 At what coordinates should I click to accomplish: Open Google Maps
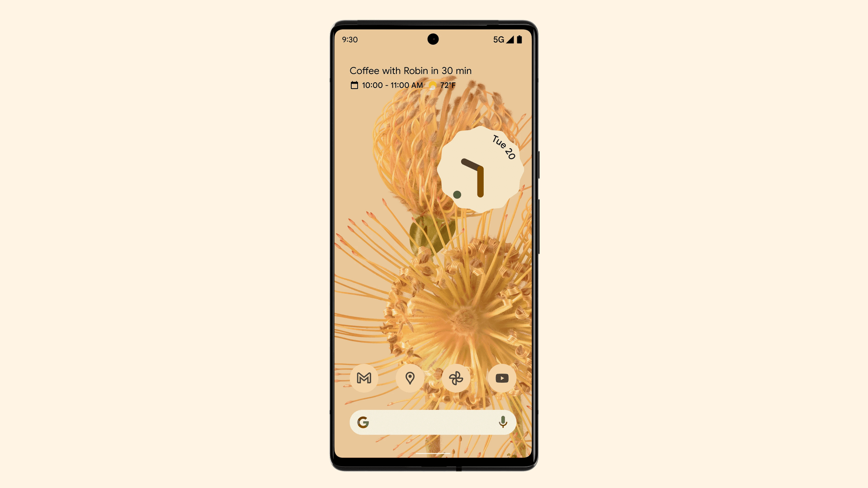pyautogui.click(x=410, y=377)
